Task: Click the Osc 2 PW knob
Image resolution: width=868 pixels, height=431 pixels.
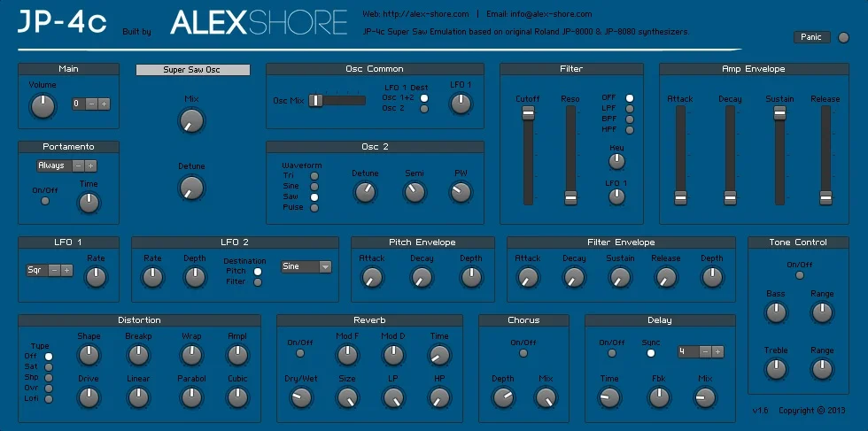Action: point(461,192)
